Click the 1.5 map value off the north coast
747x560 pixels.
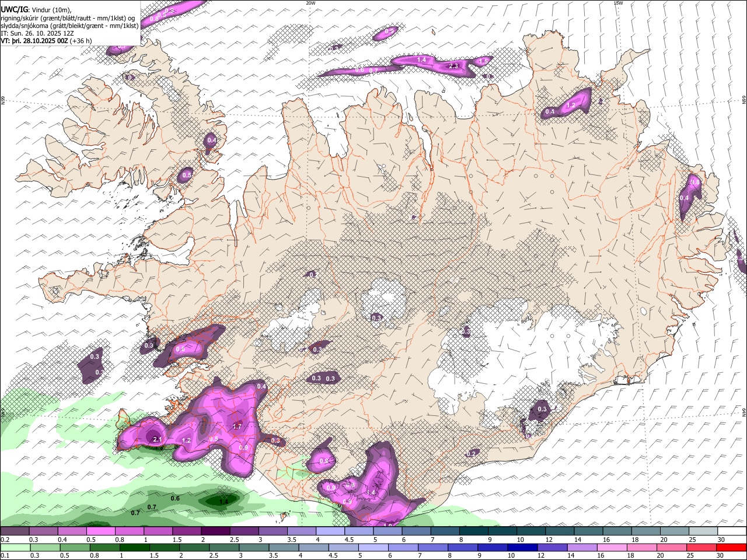click(483, 61)
